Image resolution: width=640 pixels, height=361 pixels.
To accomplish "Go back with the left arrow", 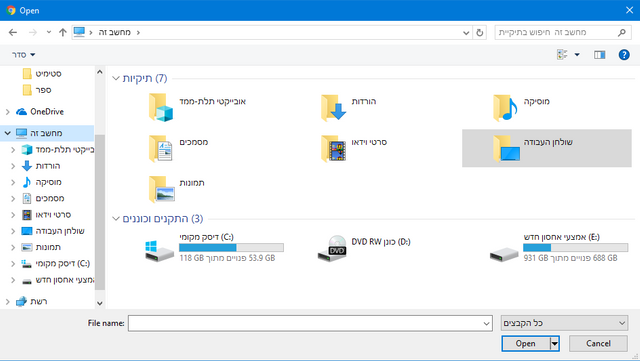I will click(13, 32).
